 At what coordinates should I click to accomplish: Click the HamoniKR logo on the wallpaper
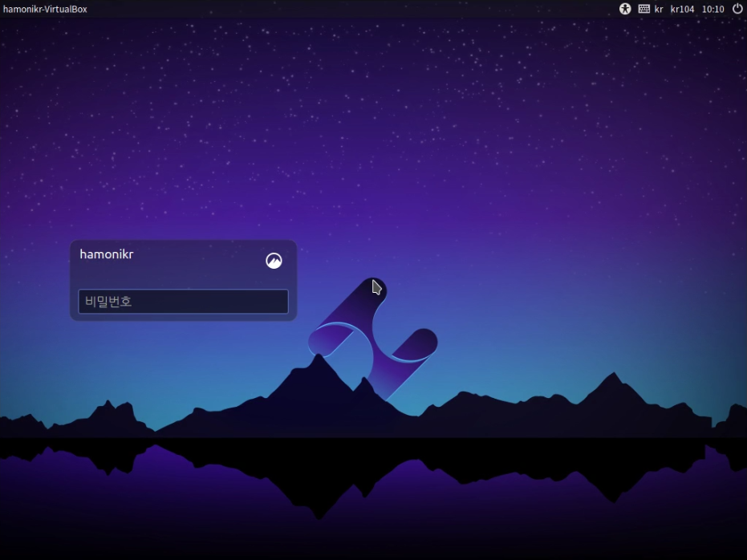[x=372, y=339]
